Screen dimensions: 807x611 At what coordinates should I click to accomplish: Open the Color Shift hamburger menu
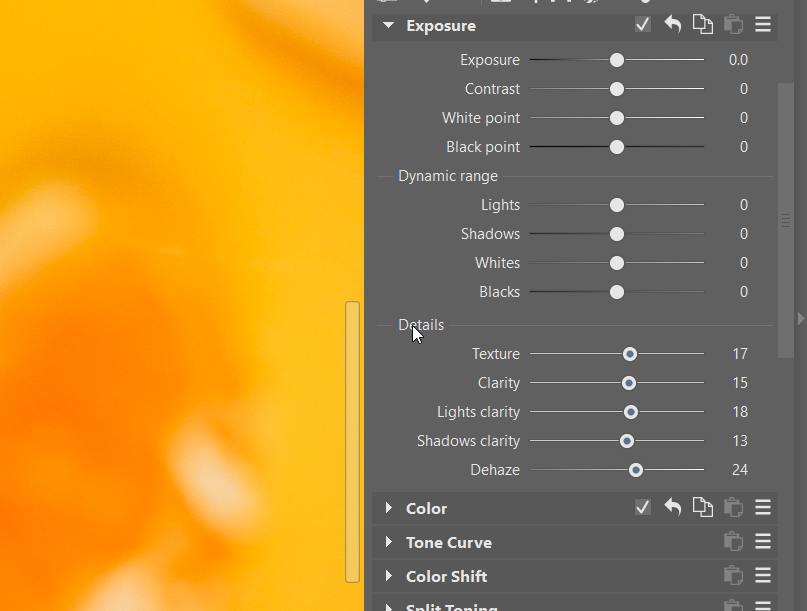[x=763, y=576]
